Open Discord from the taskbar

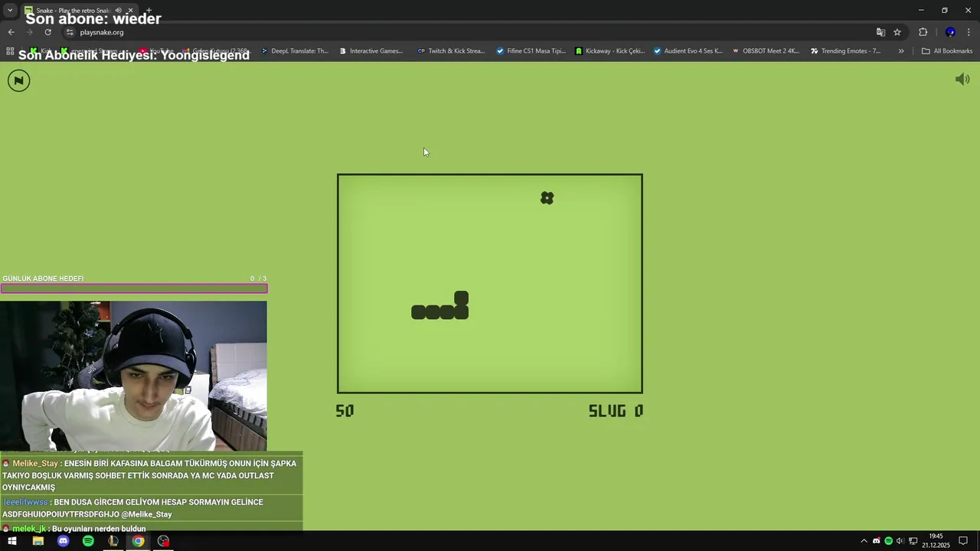pos(63,541)
